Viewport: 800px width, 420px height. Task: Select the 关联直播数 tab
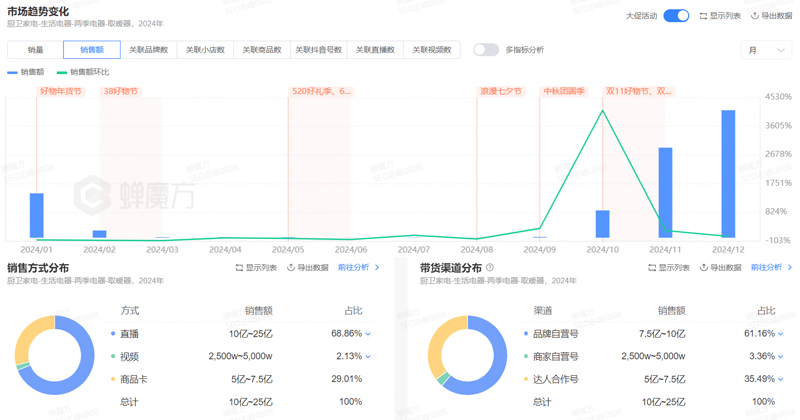(x=375, y=50)
